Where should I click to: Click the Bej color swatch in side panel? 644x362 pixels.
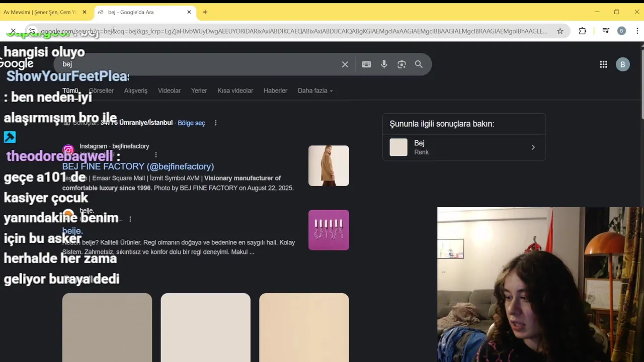point(398,147)
